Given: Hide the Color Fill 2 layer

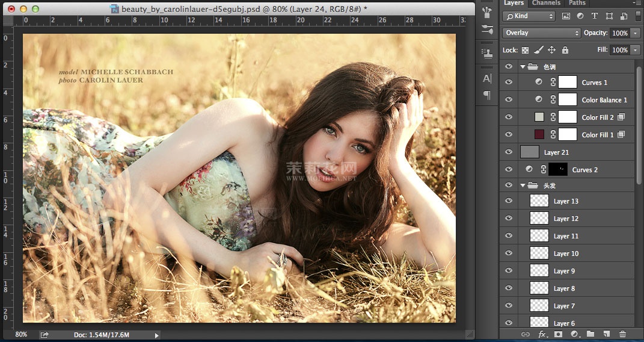Looking at the screenshot, I should tap(509, 117).
